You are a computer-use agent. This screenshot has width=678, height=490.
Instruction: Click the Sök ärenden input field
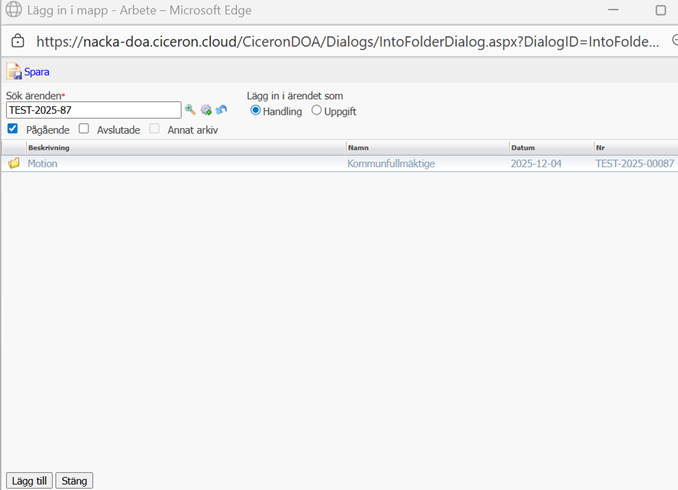point(93,110)
